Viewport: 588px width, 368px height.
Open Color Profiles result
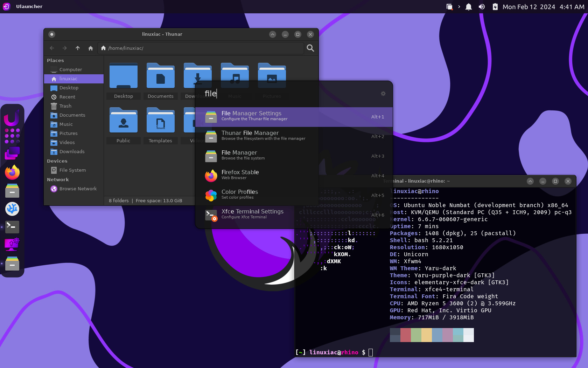point(294,195)
